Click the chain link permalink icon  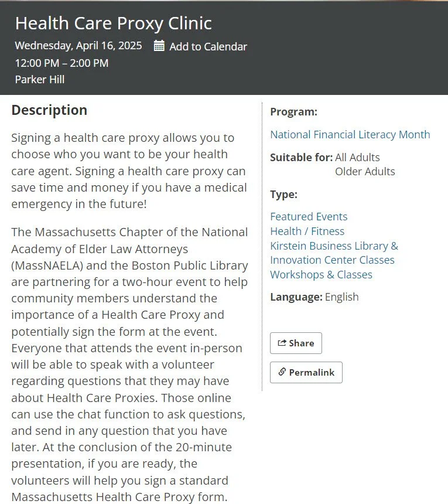tap(282, 372)
